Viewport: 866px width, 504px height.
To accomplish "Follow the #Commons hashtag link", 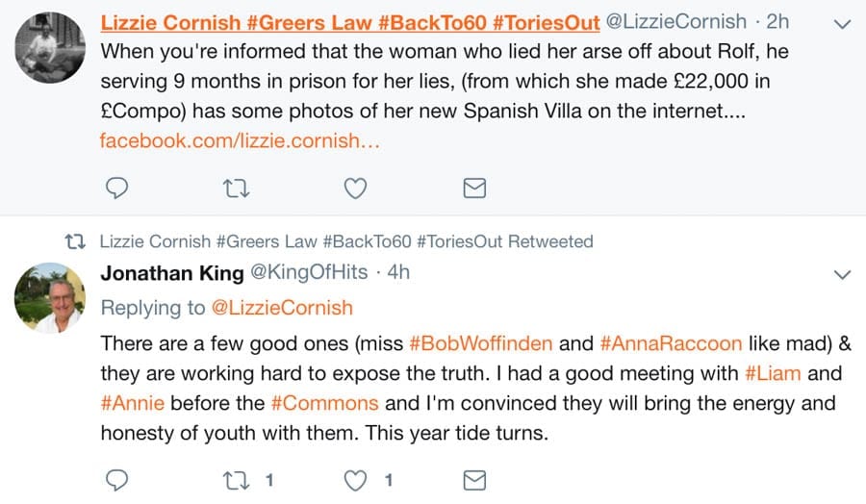I will [332, 402].
